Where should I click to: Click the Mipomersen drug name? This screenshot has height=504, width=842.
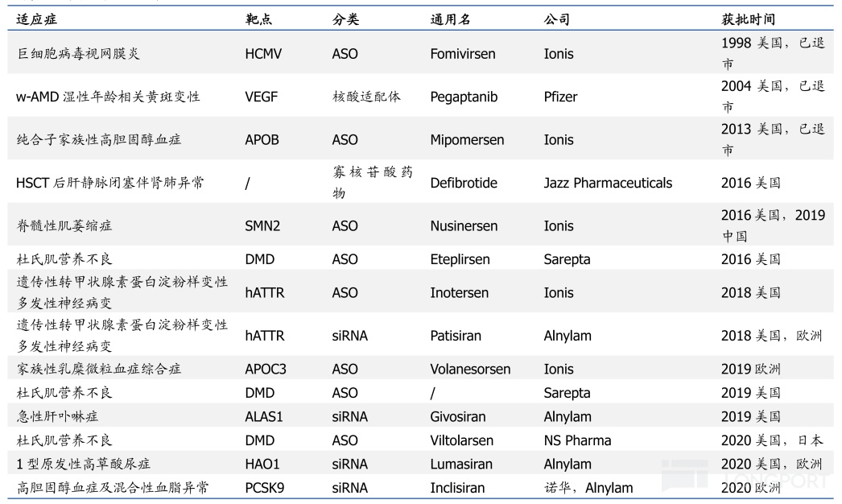pyautogui.click(x=467, y=140)
